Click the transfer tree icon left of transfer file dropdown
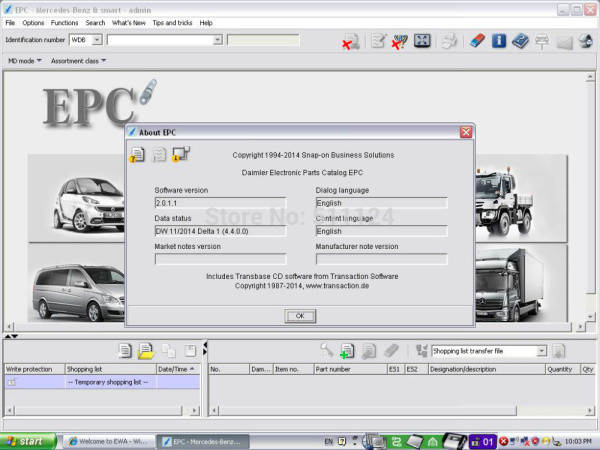This screenshot has width=600, height=450. pos(422,351)
